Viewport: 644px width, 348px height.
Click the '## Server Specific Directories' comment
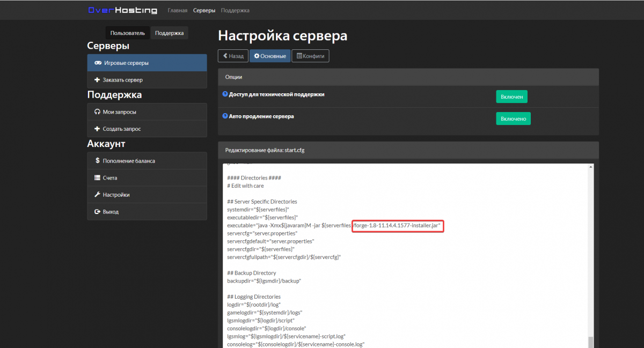[x=262, y=202]
